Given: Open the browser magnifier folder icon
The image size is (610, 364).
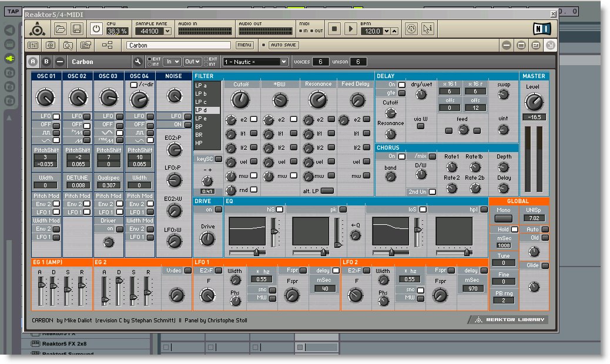Looking at the screenshot, I should pos(68,45).
